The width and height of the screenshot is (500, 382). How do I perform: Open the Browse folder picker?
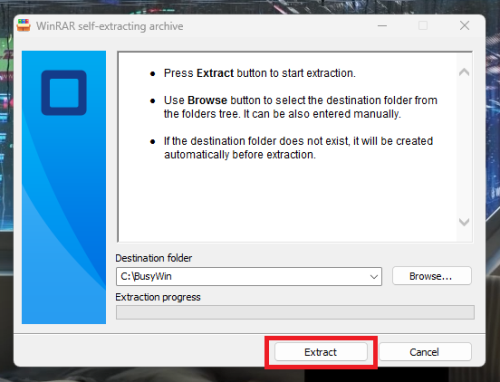pyautogui.click(x=432, y=276)
